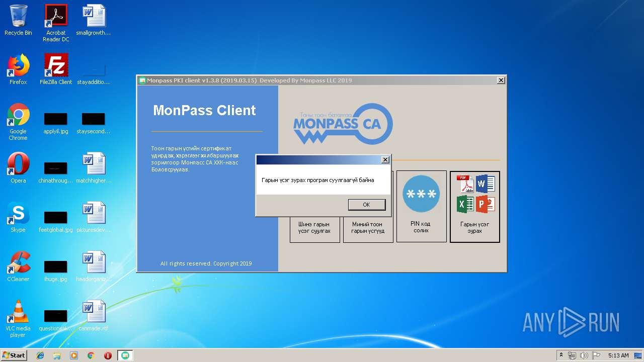Open the smallgrowth Word document
644x362 pixels.
(x=94, y=20)
